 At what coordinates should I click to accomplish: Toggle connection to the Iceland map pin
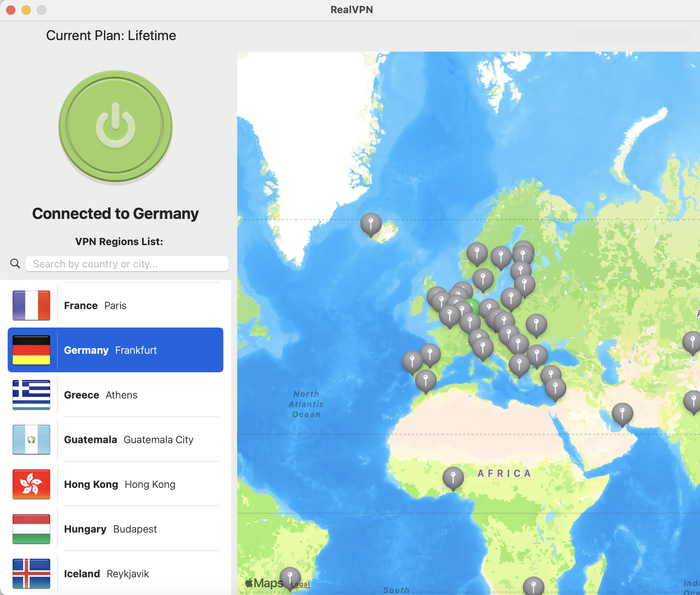tap(371, 223)
